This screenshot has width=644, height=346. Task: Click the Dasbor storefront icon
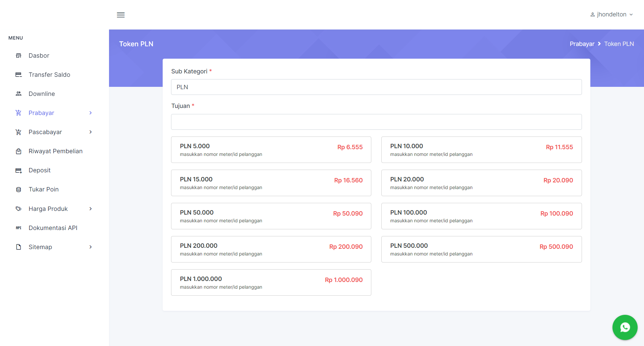pos(19,56)
